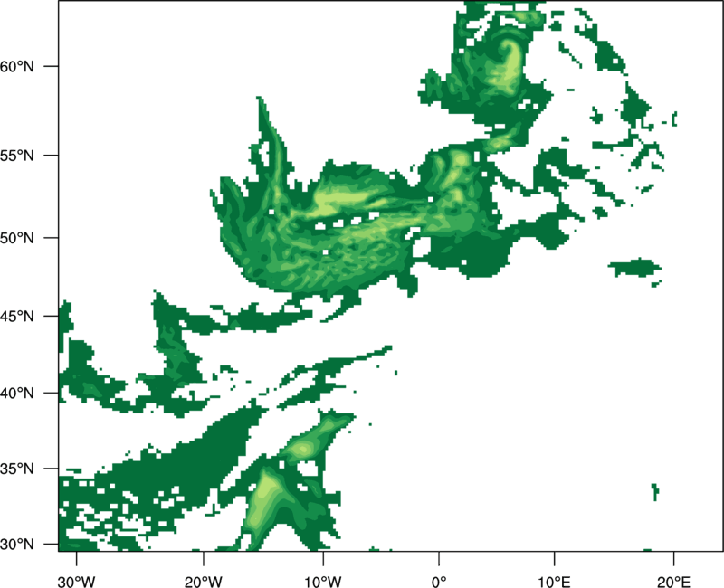Click the 0° longitude label
The width and height of the screenshot is (724, 588).
click(439, 582)
